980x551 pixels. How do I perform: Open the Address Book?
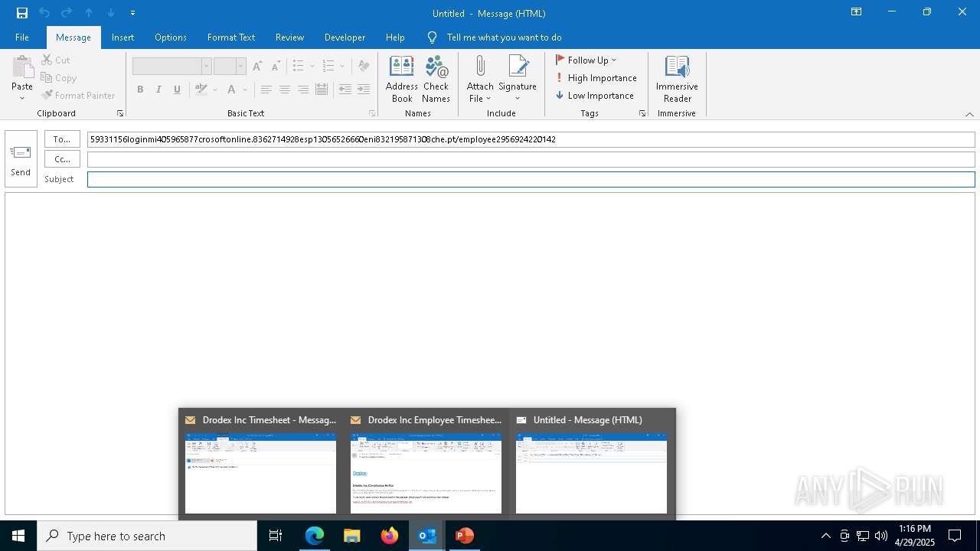pos(402,79)
